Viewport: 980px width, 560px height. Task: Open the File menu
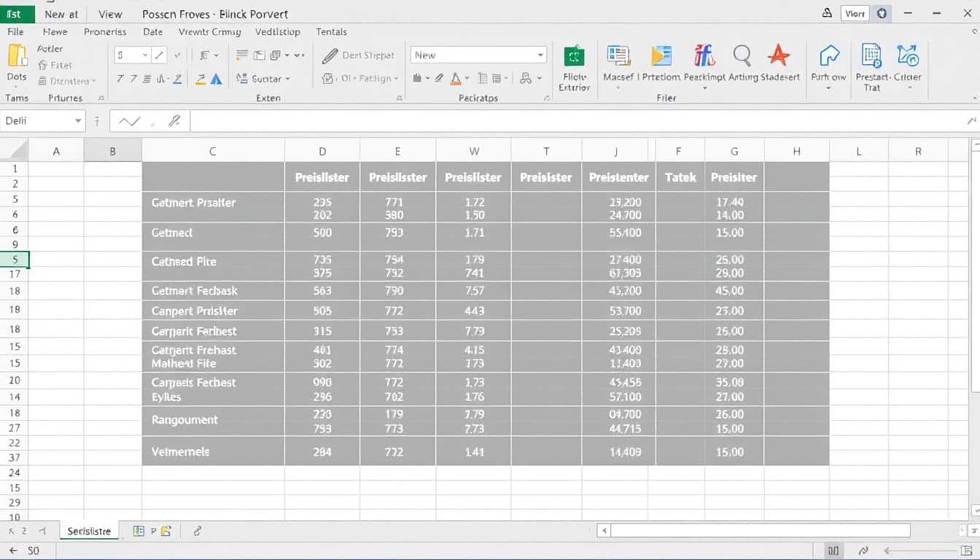(15, 32)
